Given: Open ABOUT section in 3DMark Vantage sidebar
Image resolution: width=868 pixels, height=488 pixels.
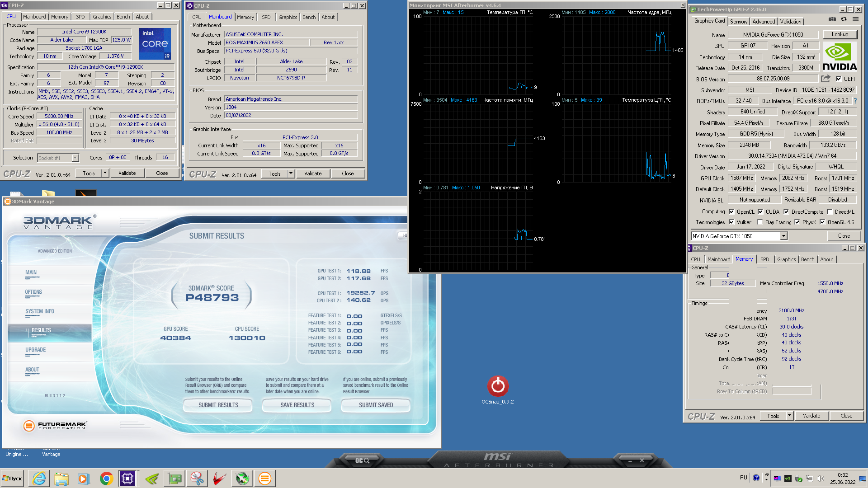Looking at the screenshot, I should [x=32, y=370].
